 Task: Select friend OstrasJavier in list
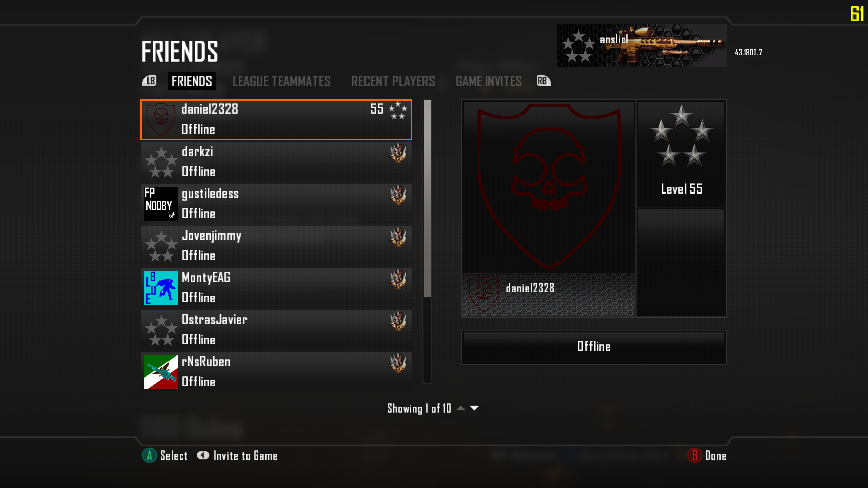click(x=277, y=330)
